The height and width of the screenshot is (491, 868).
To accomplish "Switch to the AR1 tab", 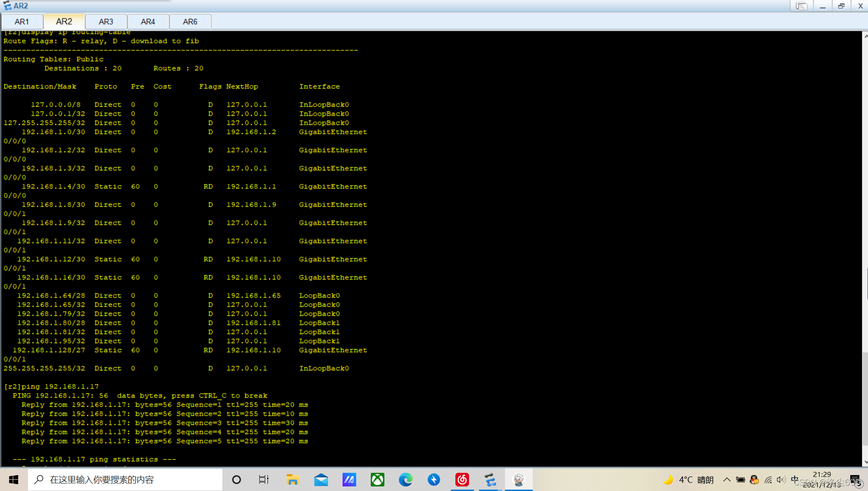I will (x=22, y=22).
